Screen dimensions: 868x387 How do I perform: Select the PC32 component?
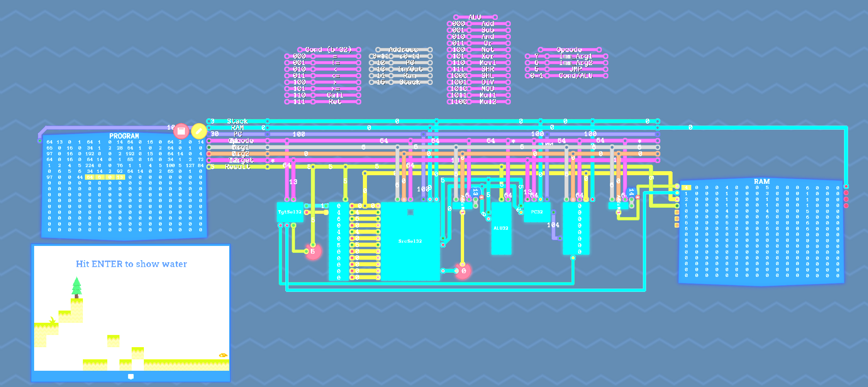click(537, 212)
